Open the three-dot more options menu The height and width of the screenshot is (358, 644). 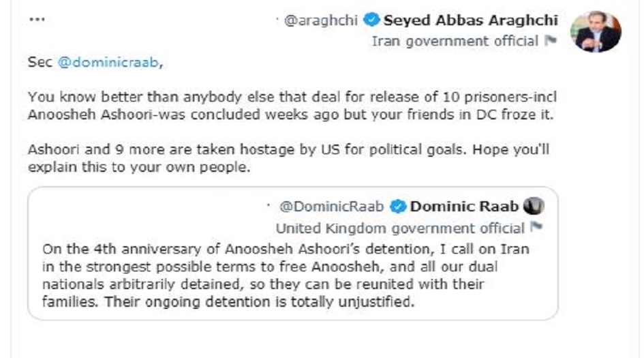(x=37, y=20)
